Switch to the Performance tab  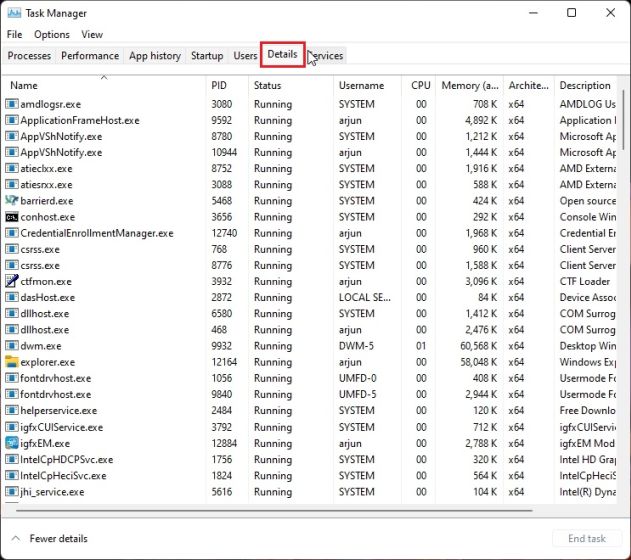90,56
